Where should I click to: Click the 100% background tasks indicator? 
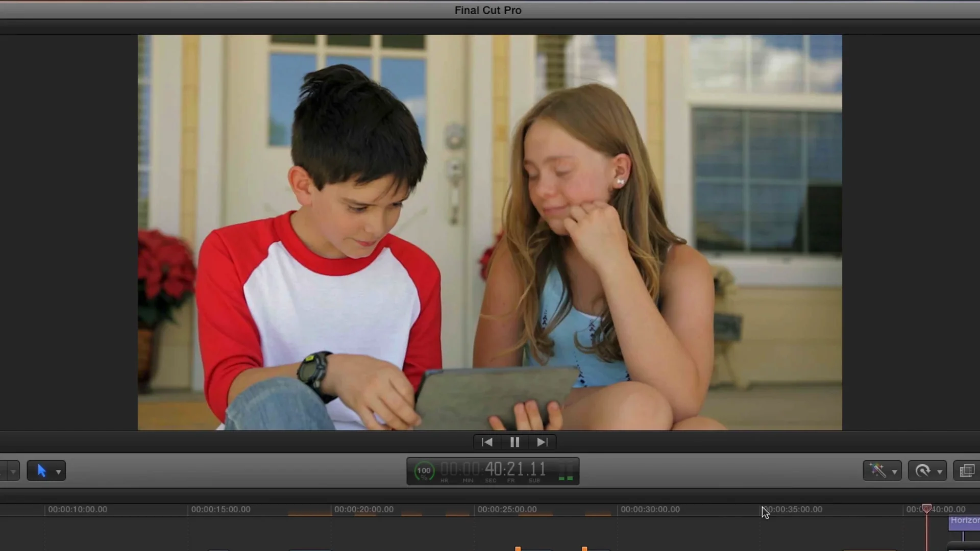coord(424,471)
